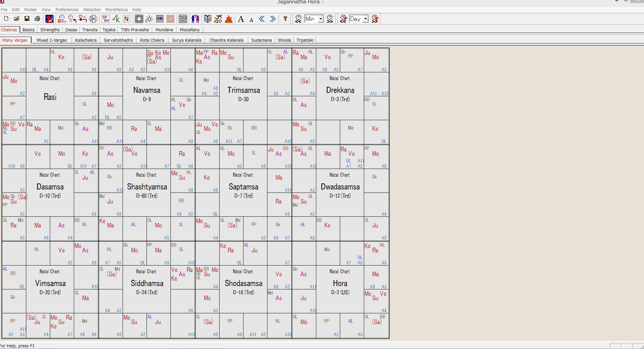Open the Min time unit dropdown
The height and width of the screenshot is (349, 644).
[321, 19]
